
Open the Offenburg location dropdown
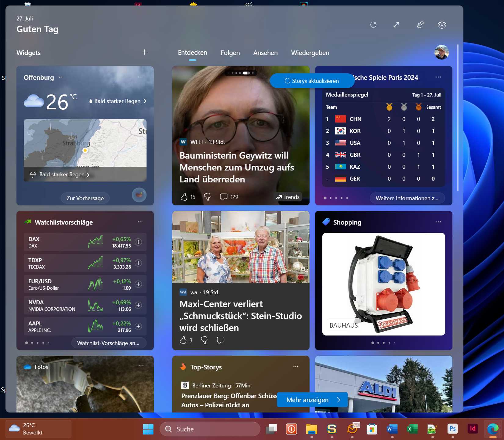[x=60, y=77]
